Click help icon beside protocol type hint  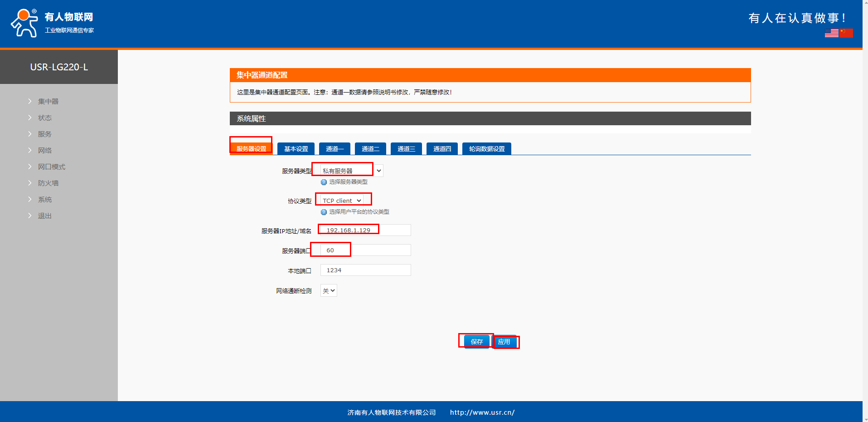324,212
